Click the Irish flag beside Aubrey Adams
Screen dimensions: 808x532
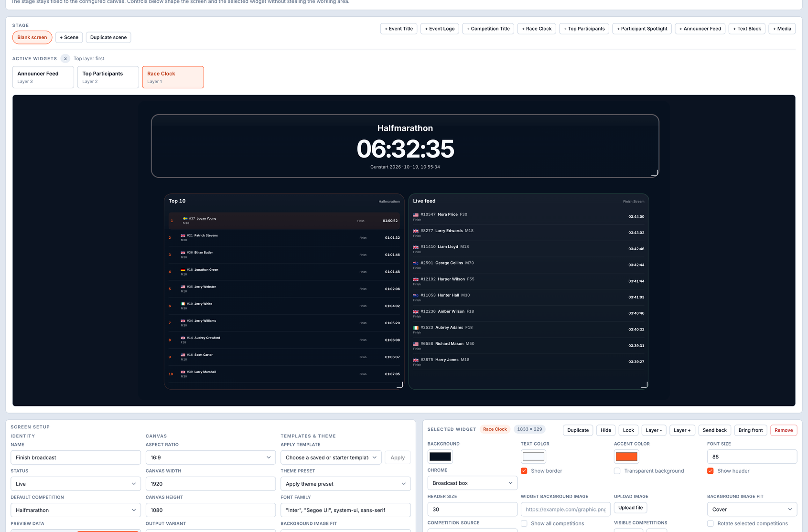[416, 328]
